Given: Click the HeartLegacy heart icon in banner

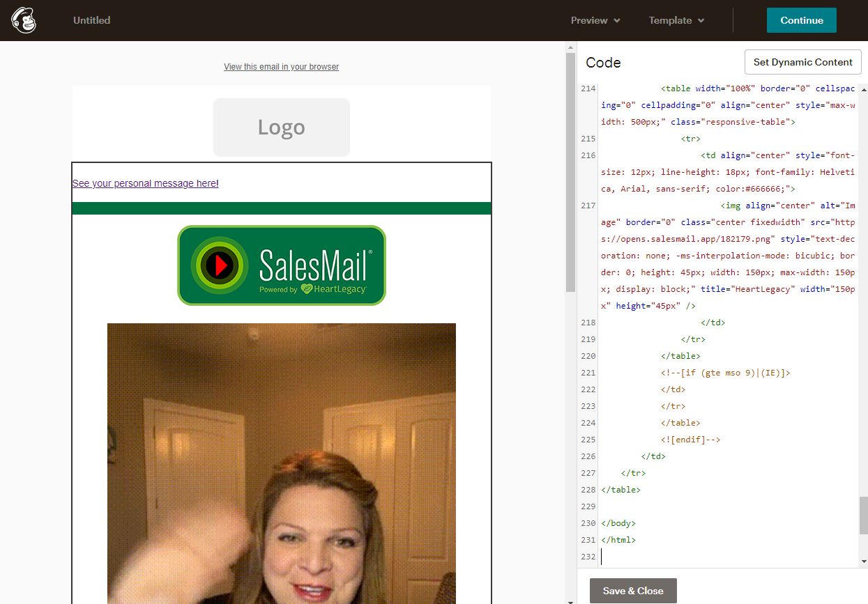Looking at the screenshot, I should pos(306,289).
